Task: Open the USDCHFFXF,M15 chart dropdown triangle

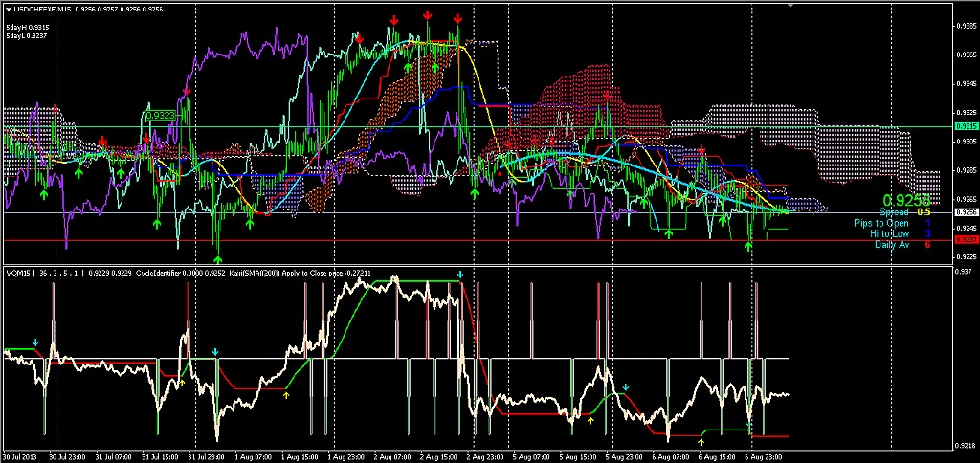Action: 8,9
